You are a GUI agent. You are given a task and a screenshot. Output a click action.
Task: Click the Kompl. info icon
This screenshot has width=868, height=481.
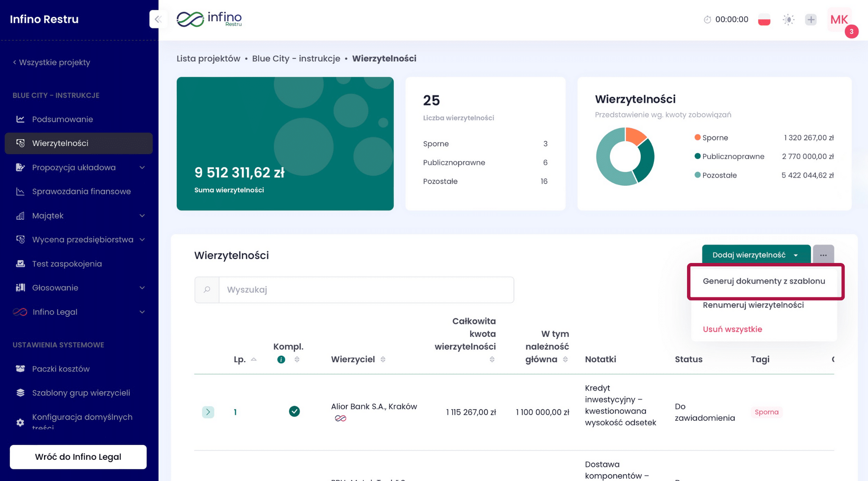point(281,360)
